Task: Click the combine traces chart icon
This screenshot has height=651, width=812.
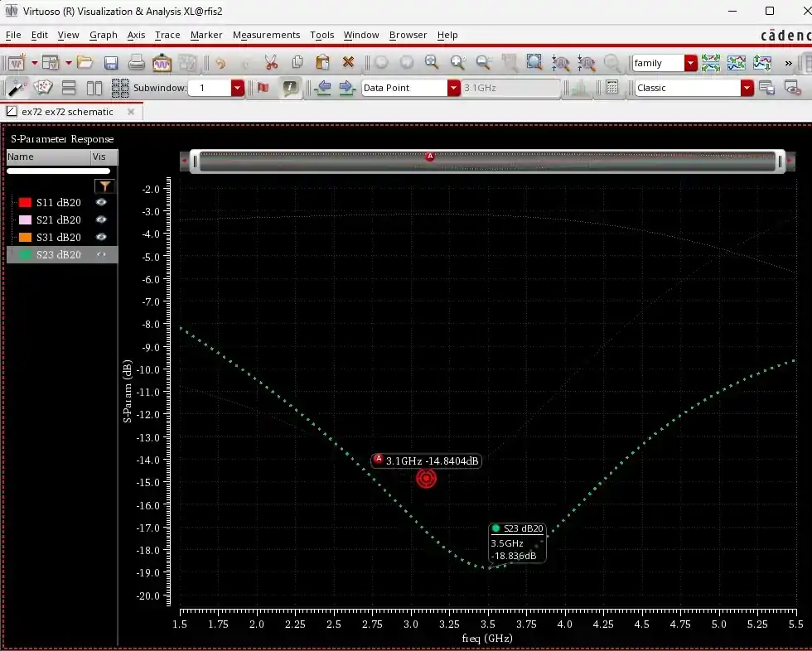Action: pos(736,63)
